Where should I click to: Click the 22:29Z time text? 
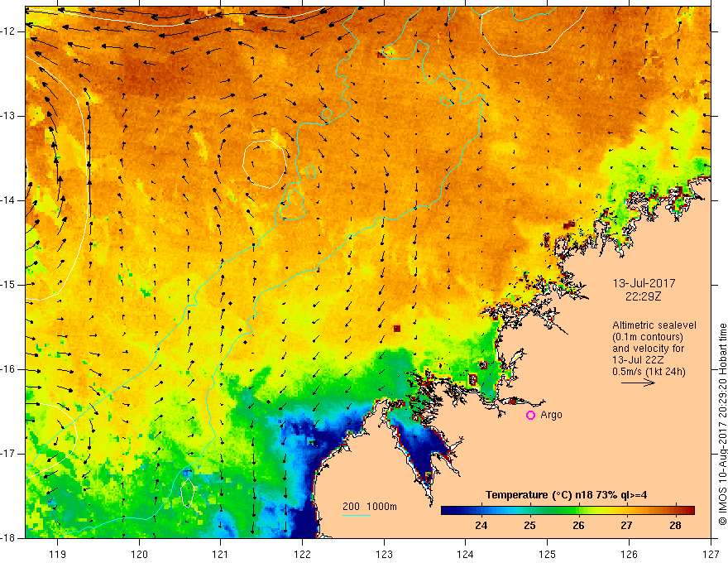click(x=643, y=296)
